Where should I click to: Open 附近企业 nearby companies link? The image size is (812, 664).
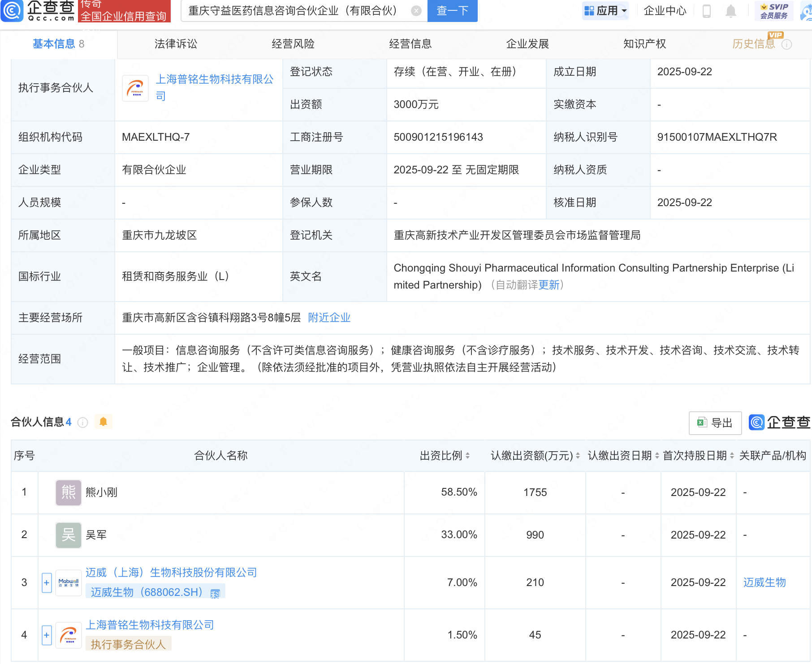click(x=329, y=318)
